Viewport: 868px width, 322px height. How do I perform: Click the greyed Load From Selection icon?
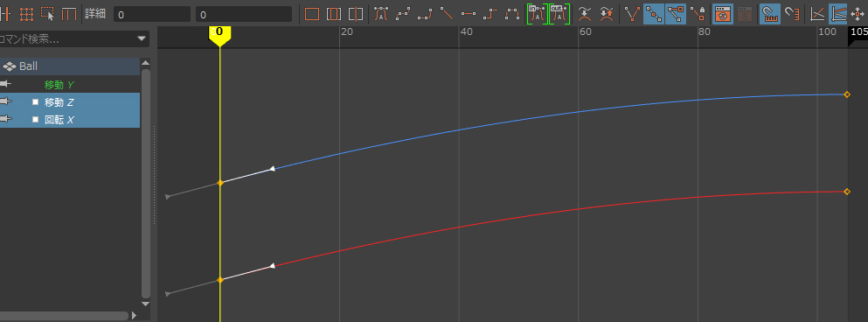745,14
